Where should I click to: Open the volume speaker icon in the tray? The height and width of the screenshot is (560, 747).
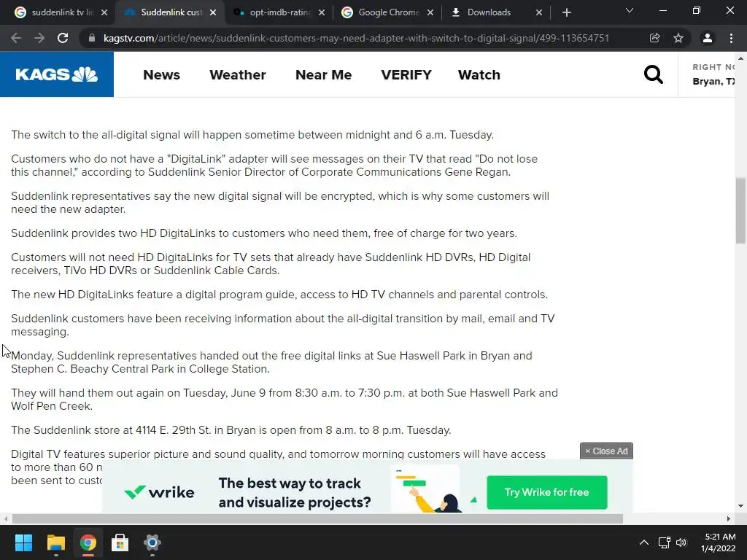(682, 542)
